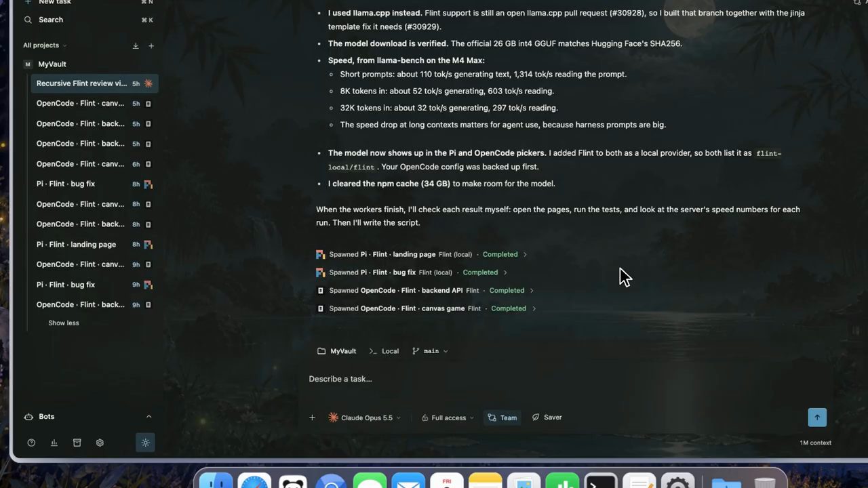Click Show less under task list
868x488 pixels.
click(64, 323)
